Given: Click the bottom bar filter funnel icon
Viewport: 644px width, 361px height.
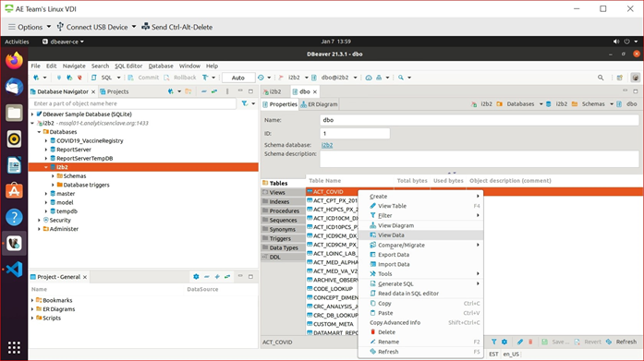Looking at the screenshot, I should [x=493, y=342].
